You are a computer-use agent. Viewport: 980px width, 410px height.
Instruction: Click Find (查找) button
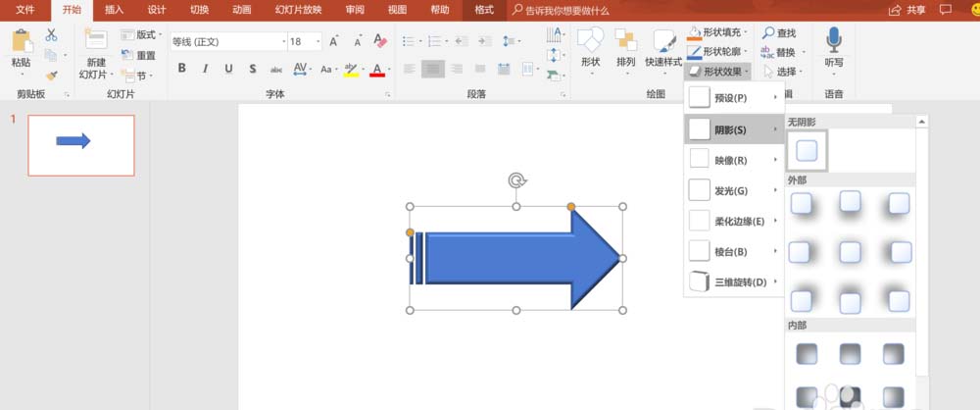pos(779,32)
